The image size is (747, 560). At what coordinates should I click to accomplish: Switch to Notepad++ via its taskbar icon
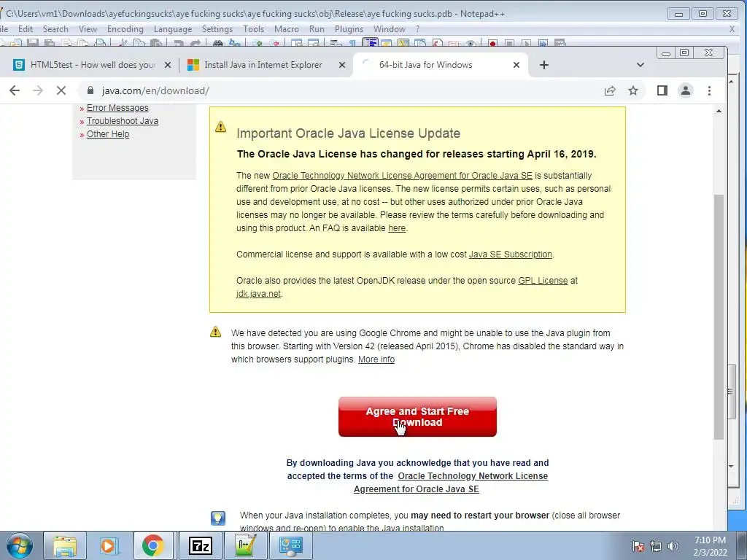(246, 545)
